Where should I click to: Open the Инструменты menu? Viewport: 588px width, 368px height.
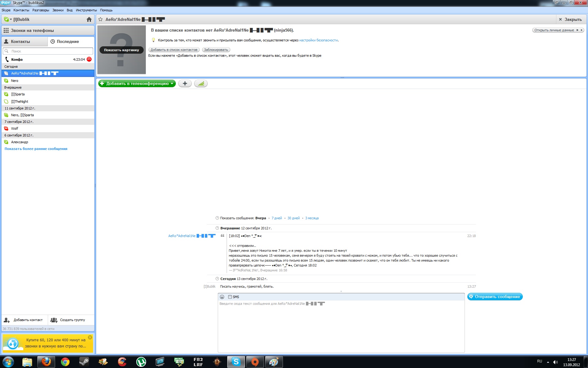pos(86,10)
